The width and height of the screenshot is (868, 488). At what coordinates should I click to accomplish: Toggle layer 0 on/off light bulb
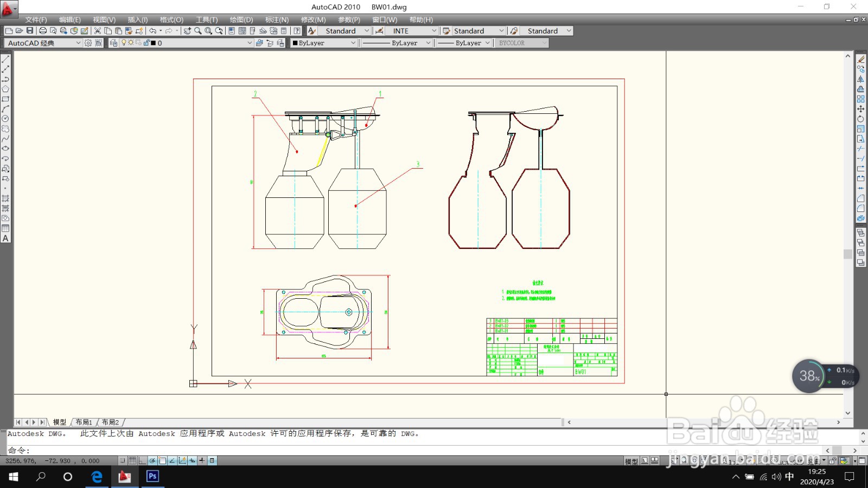[124, 43]
